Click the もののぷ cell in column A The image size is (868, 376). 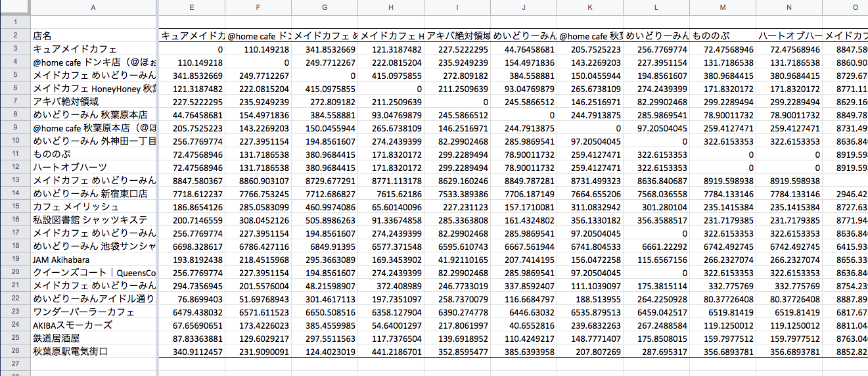point(93,154)
